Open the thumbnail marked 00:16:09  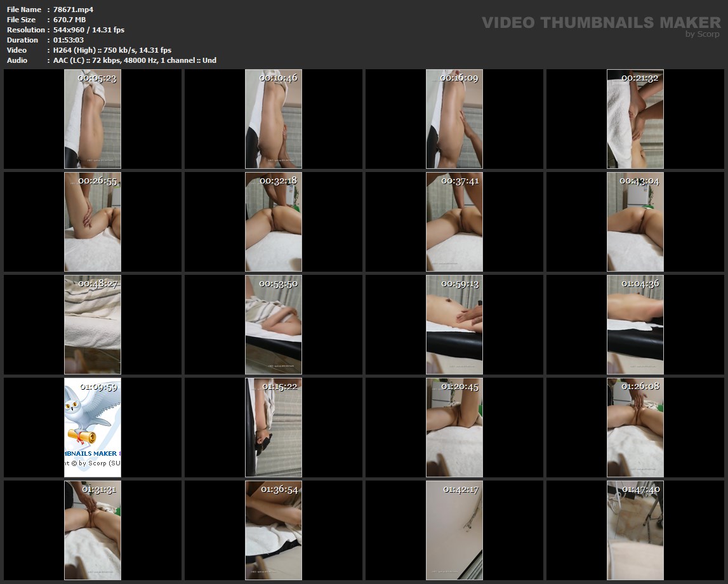click(x=454, y=119)
